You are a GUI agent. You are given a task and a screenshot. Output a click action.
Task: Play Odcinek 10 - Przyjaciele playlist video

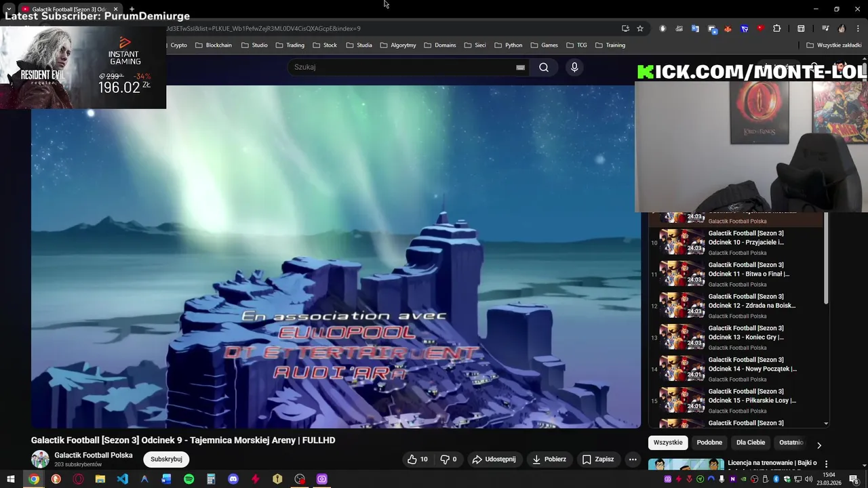pyautogui.click(x=737, y=242)
